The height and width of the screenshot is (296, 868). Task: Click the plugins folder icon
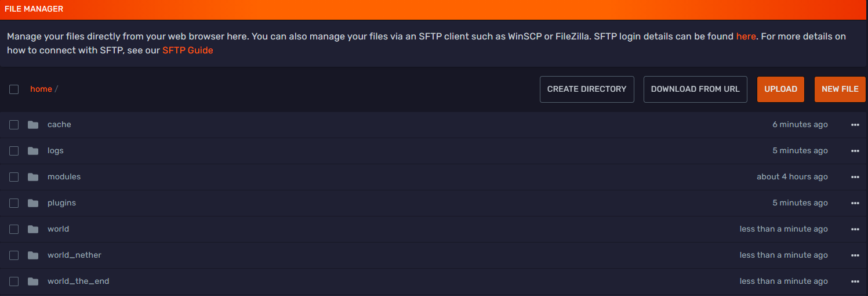click(x=33, y=203)
